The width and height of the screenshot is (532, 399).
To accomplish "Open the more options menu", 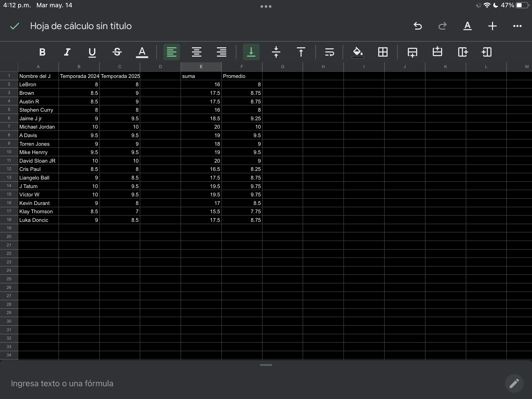I will coord(517,26).
